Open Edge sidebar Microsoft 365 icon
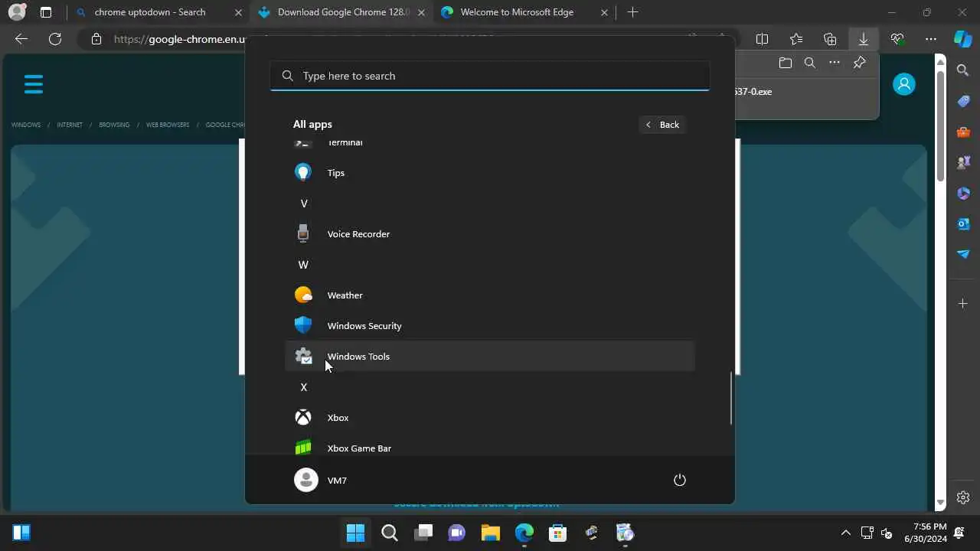 click(963, 193)
